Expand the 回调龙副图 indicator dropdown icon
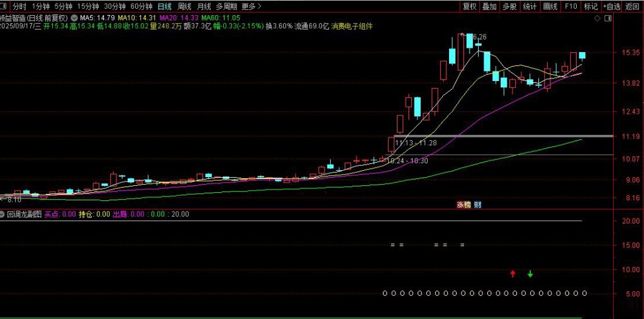 (3, 214)
